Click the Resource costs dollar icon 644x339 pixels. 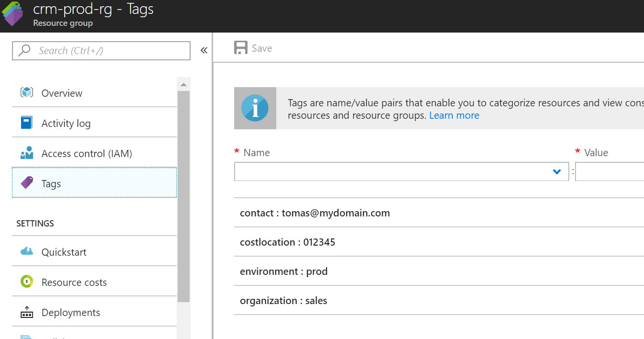[x=27, y=282]
